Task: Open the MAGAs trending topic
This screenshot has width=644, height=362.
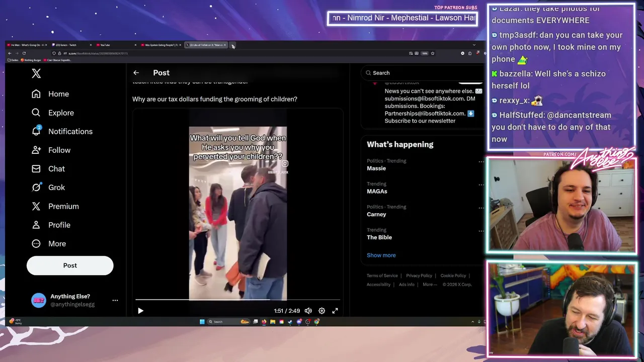Action: coord(377,192)
